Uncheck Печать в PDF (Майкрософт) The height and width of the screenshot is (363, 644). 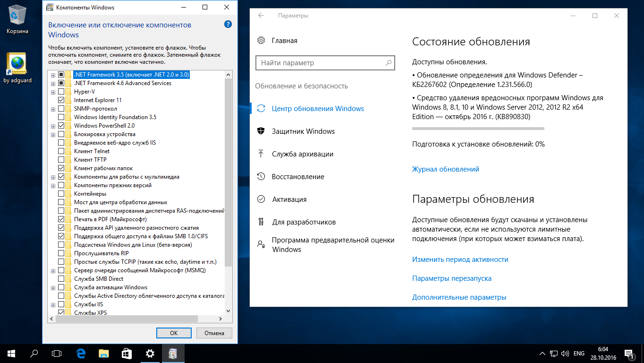[x=61, y=219]
